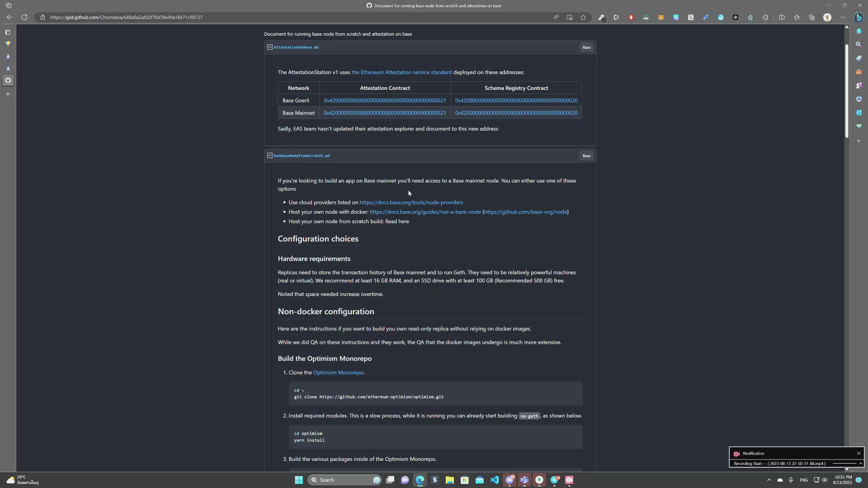Open immersive reader icon in address bar

[570, 17]
